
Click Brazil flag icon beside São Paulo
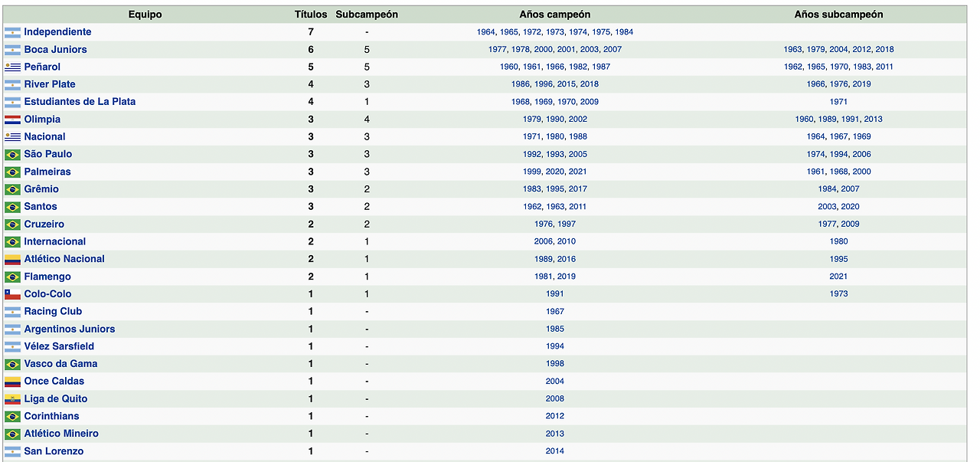click(12, 155)
